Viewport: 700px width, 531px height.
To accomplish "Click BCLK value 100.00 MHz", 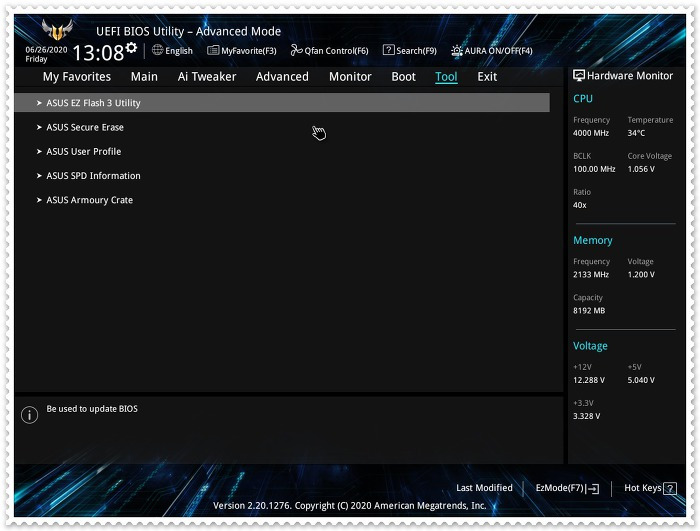I will (x=594, y=169).
